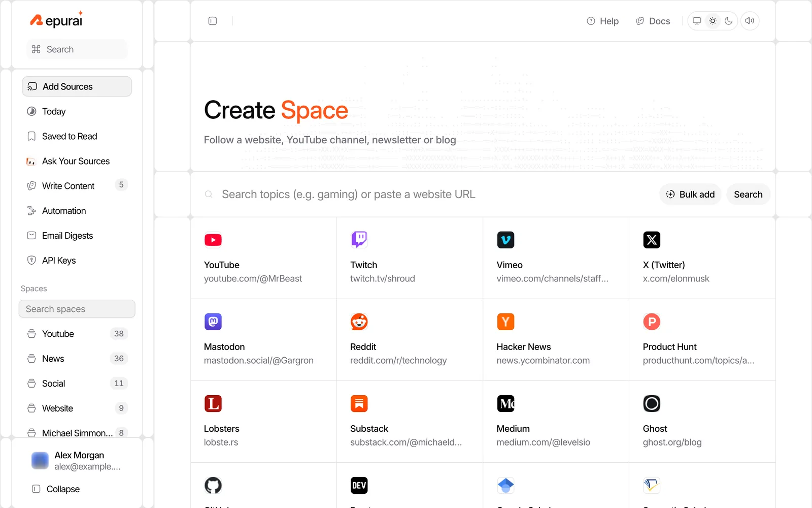Screen dimensions: 812x508
Task: Focus the topic or URL search field
Action: pyautogui.click(x=426, y=194)
